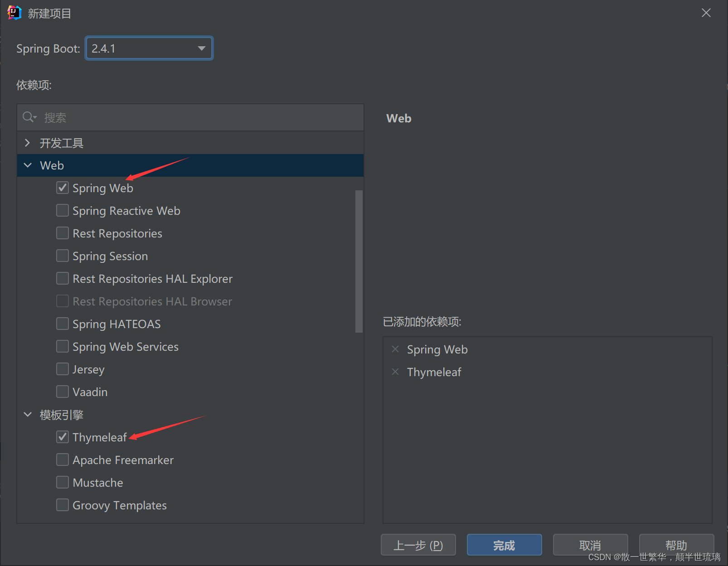Select the 模板引擎 tree row label
728x566 pixels.
tap(62, 415)
